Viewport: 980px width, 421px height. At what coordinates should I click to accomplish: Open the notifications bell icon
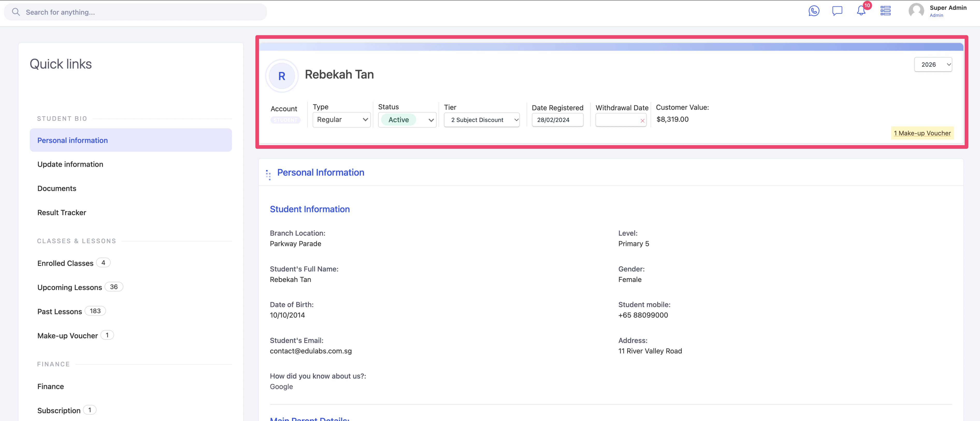(x=861, y=11)
